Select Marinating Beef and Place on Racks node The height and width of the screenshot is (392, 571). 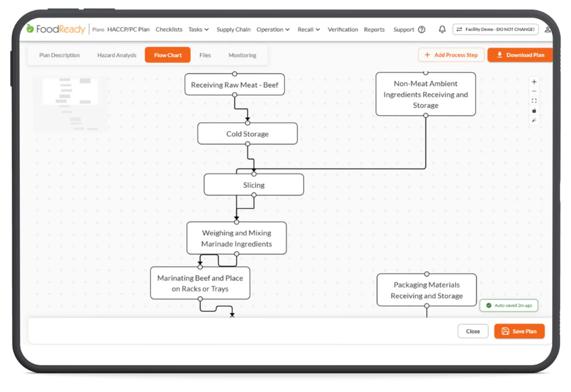point(200,283)
